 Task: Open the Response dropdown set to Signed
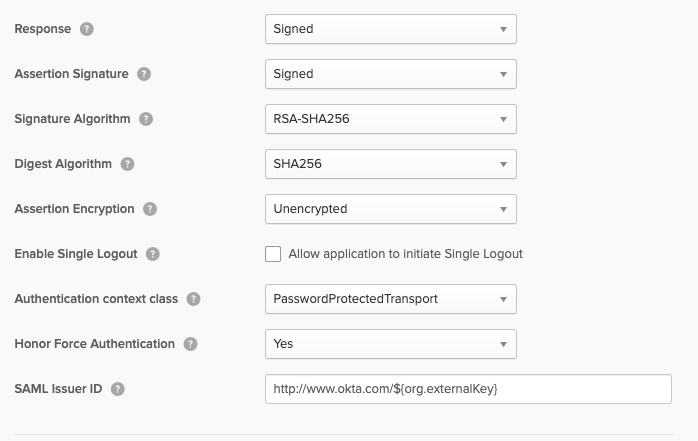click(x=391, y=29)
